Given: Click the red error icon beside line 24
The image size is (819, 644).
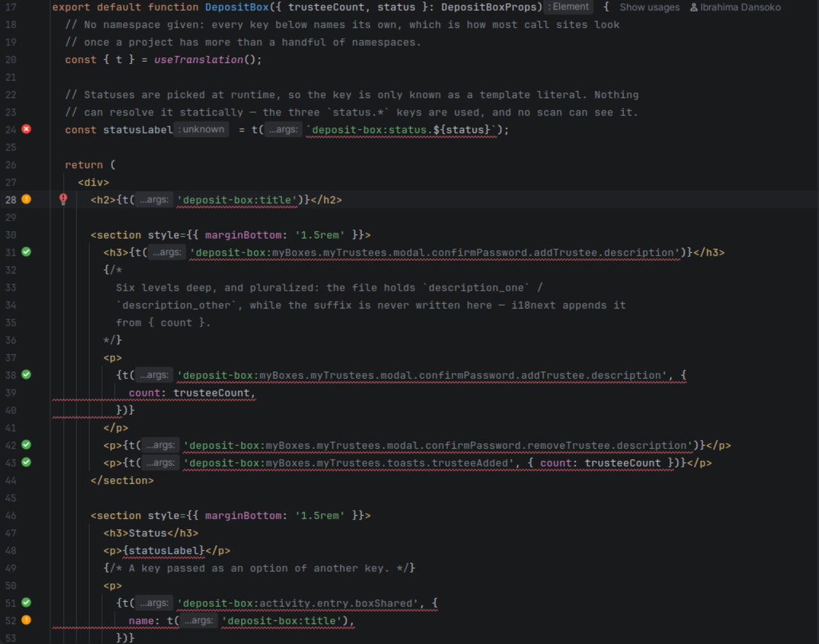Looking at the screenshot, I should 26,129.
